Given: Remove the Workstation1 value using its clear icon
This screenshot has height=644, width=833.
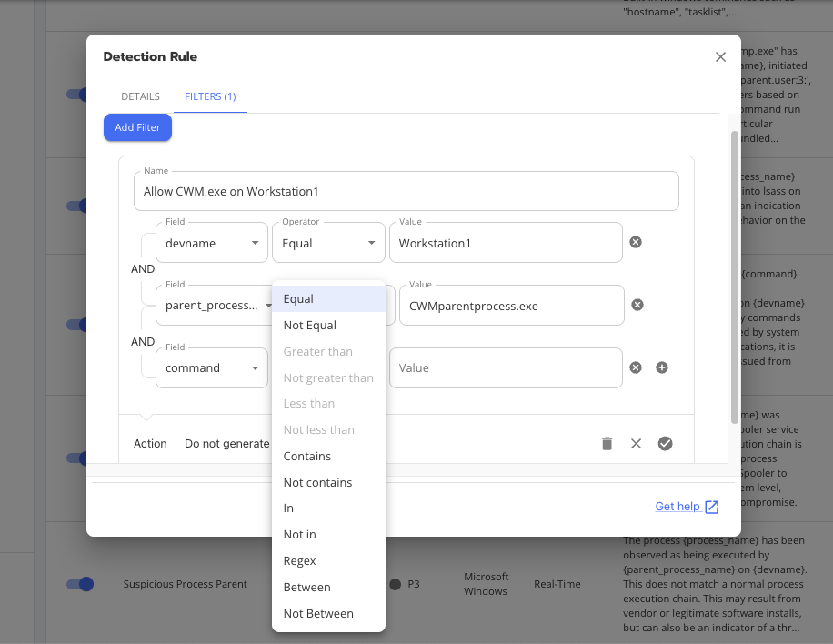Looking at the screenshot, I should click(635, 242).
